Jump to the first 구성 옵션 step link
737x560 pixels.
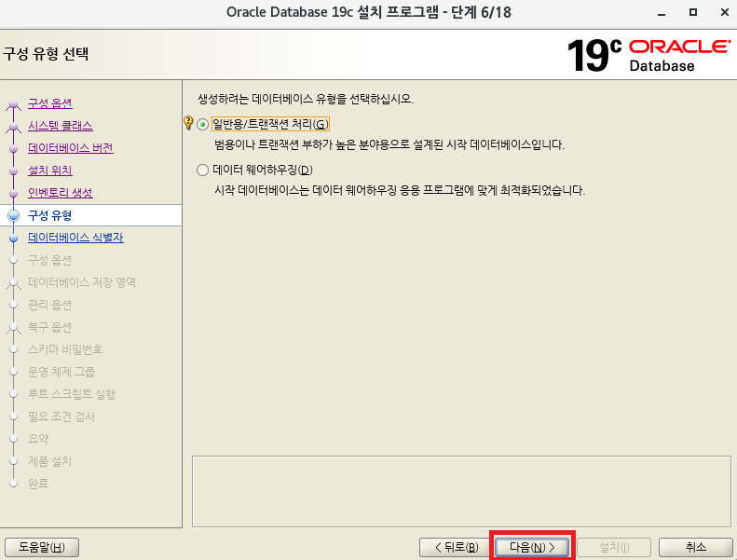[x=49, y=103]
